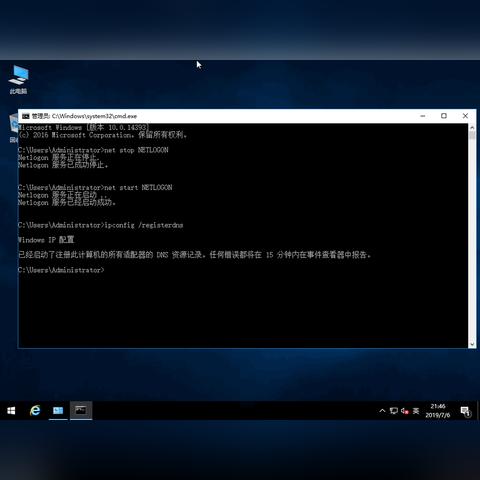
Task: Open the Action Center notifications icon
Action: pos(465,411)
